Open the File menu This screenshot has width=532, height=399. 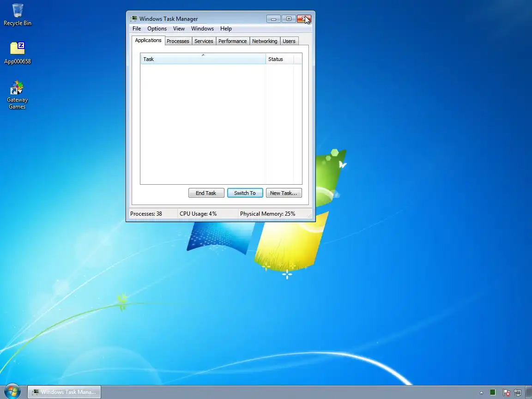(137, 29)
